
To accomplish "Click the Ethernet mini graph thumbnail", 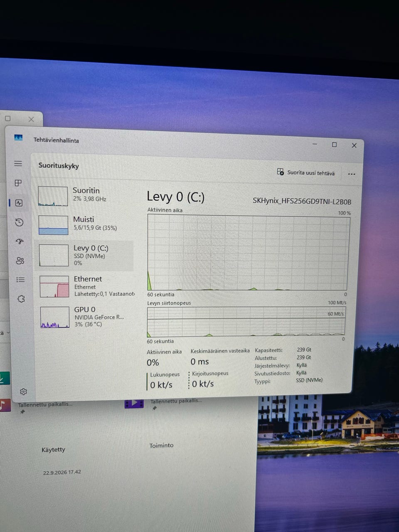I will (x=54, y=287).
